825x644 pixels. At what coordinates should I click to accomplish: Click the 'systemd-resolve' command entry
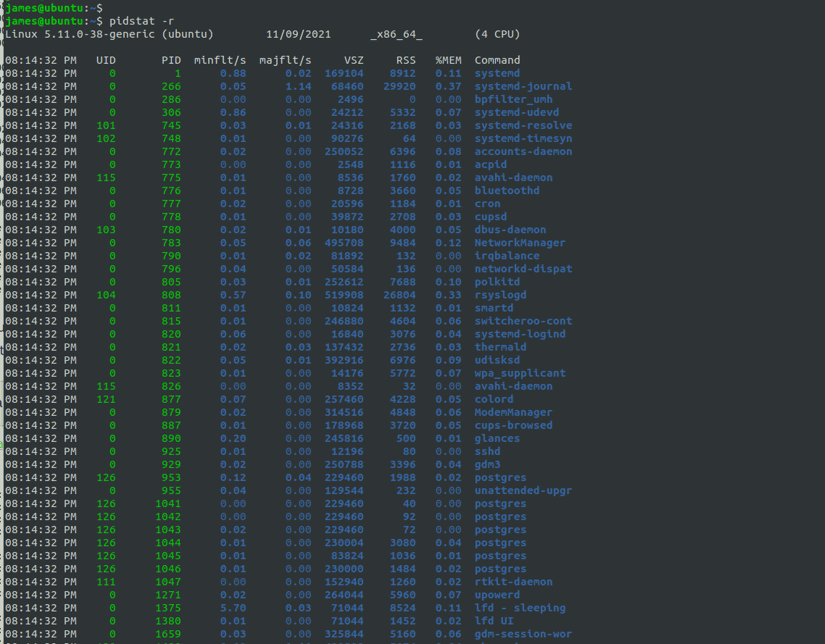pos(523,125)
